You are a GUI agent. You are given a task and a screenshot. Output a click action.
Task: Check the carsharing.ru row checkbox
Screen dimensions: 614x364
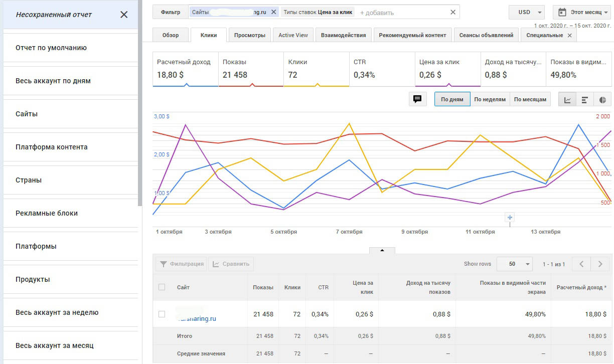(162, 314)
